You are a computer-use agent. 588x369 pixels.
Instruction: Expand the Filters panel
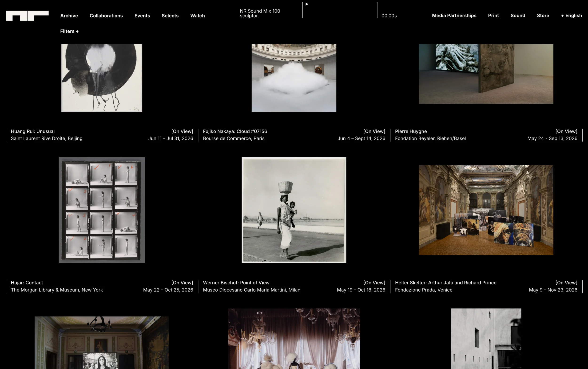69,31
